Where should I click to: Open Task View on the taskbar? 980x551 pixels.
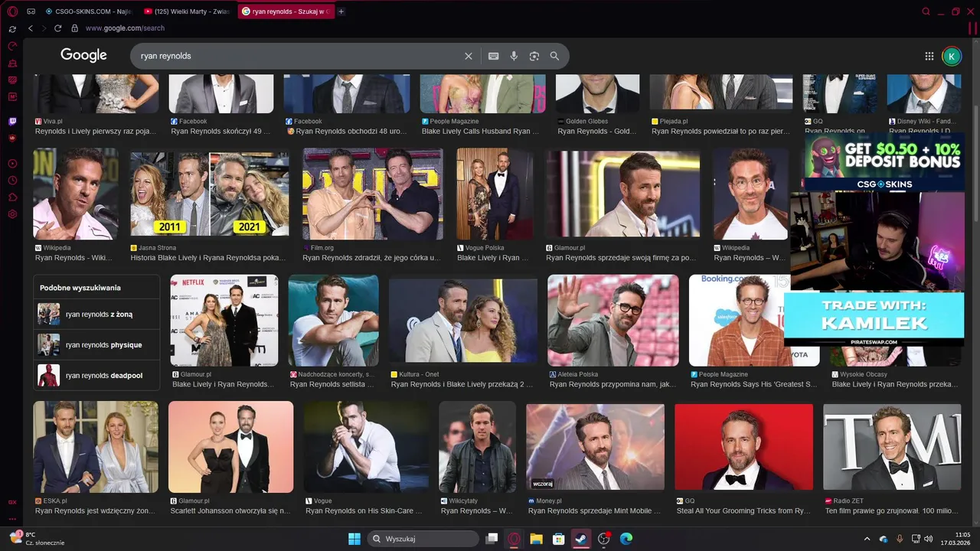pos(492,539)
